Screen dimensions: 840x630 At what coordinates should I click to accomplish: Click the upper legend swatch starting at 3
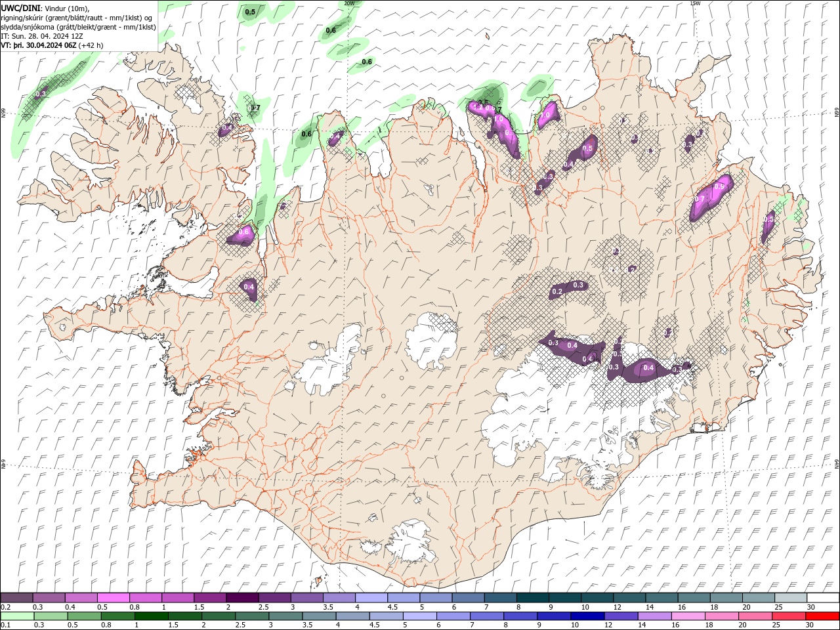[x=306, y=598]
